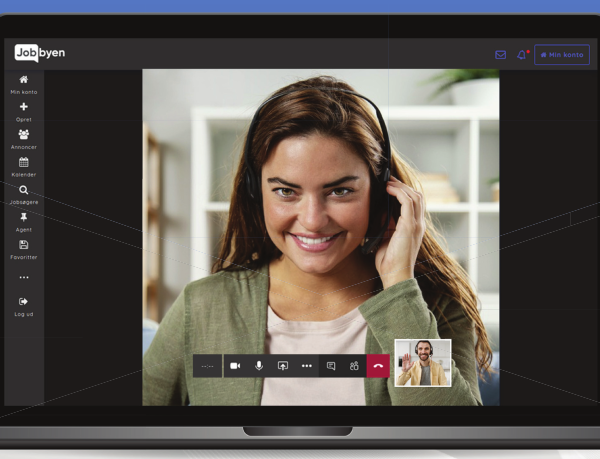The width and height of the screenshot is (600, 459).
Task: Expand the sidebar more options ellipsis
Action: point(24,277)
